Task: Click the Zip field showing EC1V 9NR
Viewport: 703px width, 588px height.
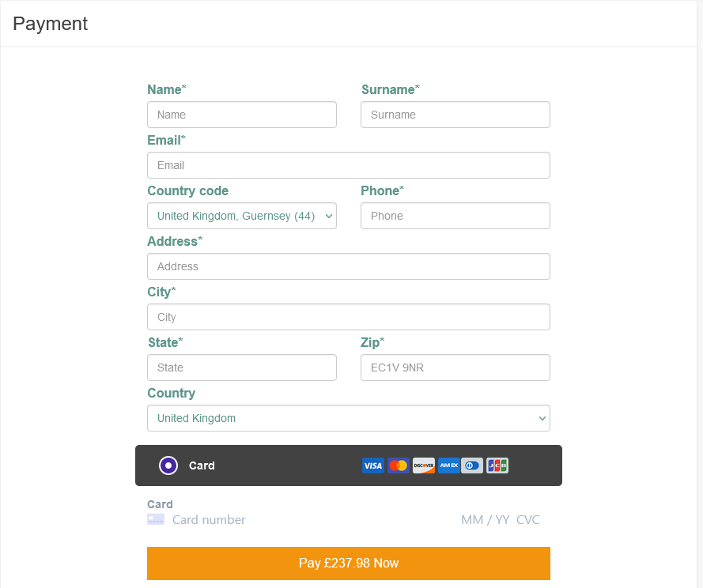Action: click(455, 367)
